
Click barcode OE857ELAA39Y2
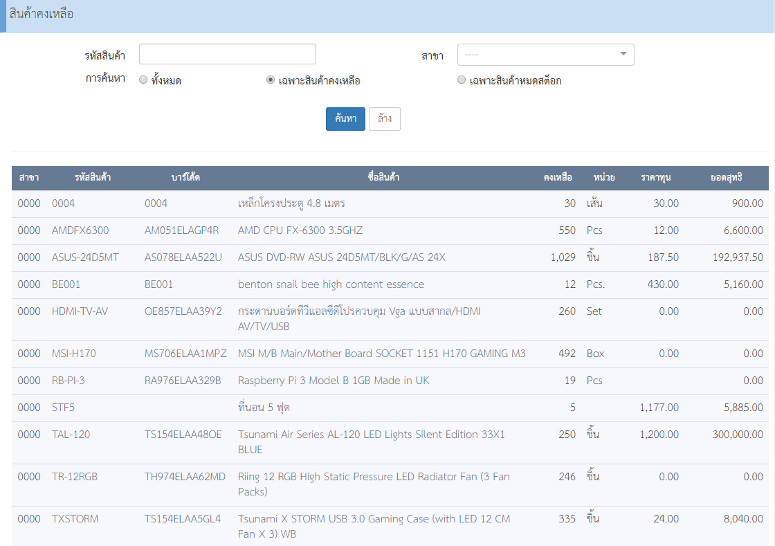183,311
